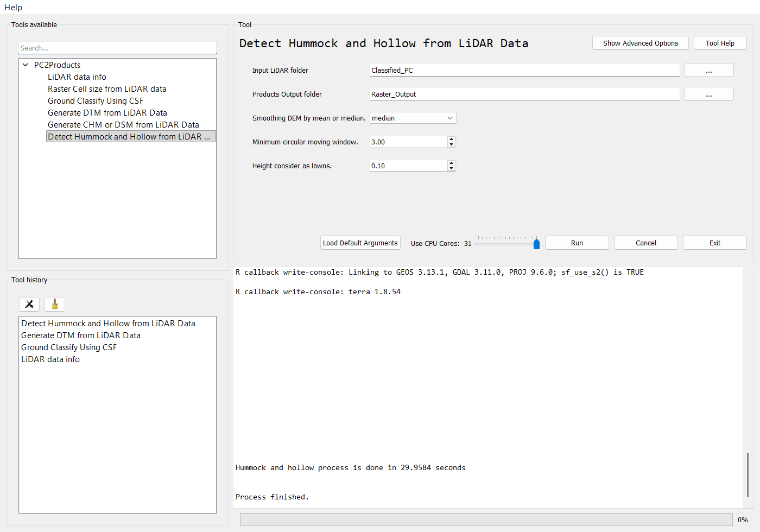The image size is (760, 532).
Task: Adjust the Use CPU Cores slider handle
Action: [536, 243]
